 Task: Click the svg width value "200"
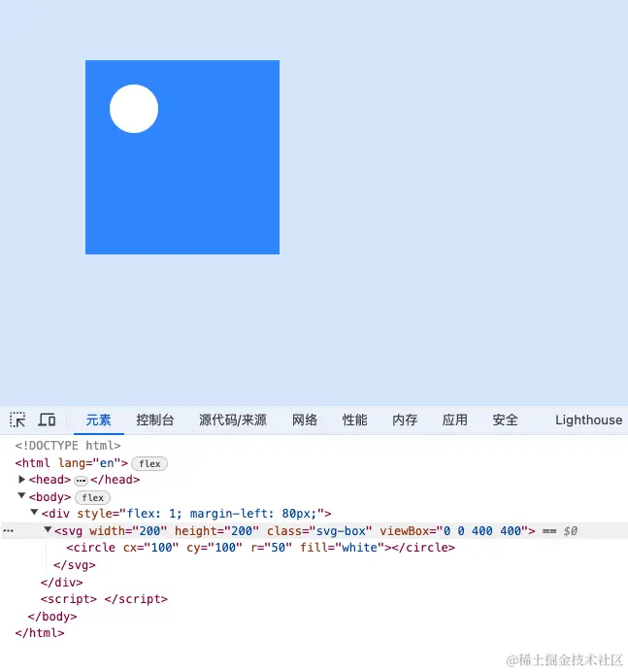(x=149, y=531)
